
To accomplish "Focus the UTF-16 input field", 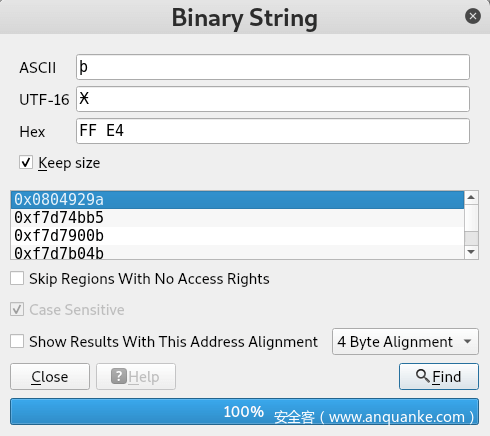I will click(x=273, y=99).
